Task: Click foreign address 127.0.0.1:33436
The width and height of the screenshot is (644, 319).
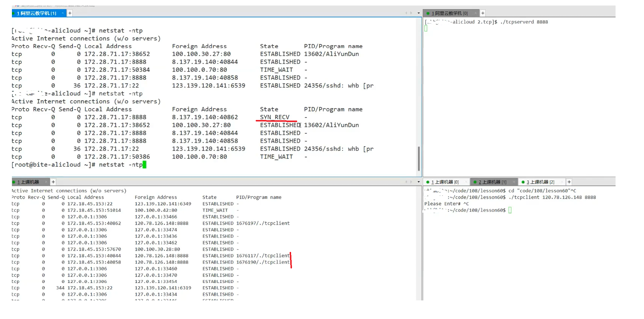Action: (156, 236)
